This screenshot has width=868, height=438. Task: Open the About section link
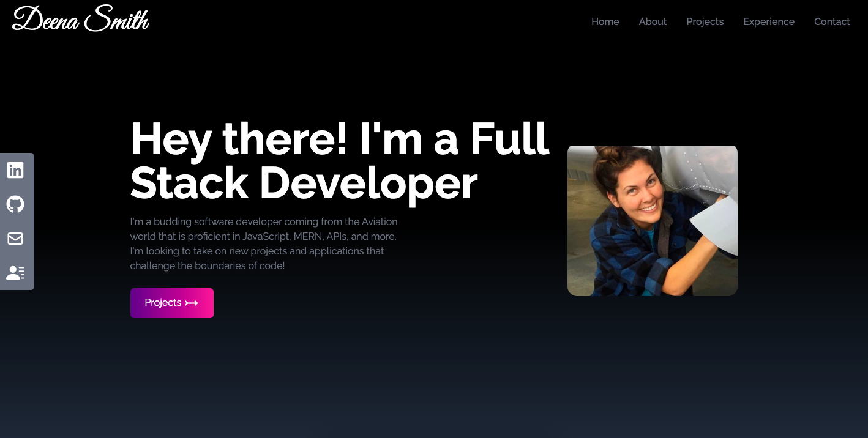653,21
